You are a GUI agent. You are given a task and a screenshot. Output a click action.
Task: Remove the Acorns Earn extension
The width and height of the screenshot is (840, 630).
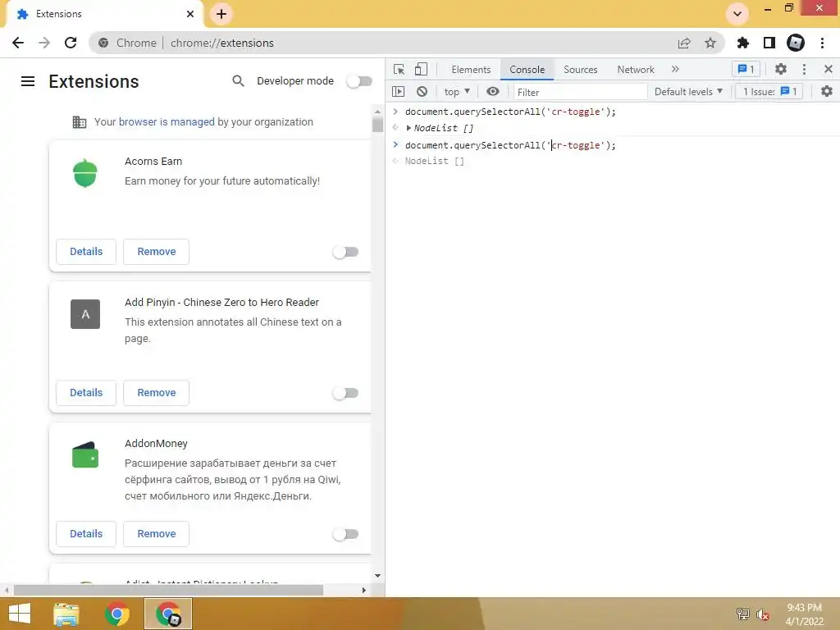click(x=157, y=252)
